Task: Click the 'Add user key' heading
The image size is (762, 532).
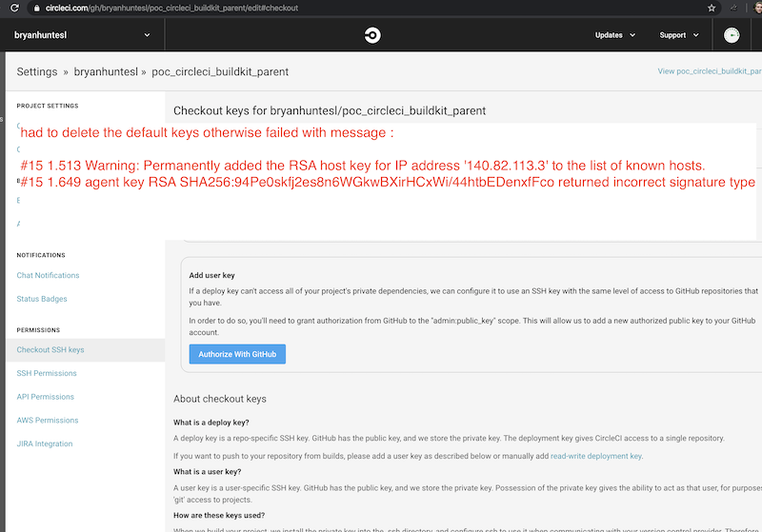Action: (211, 275)
